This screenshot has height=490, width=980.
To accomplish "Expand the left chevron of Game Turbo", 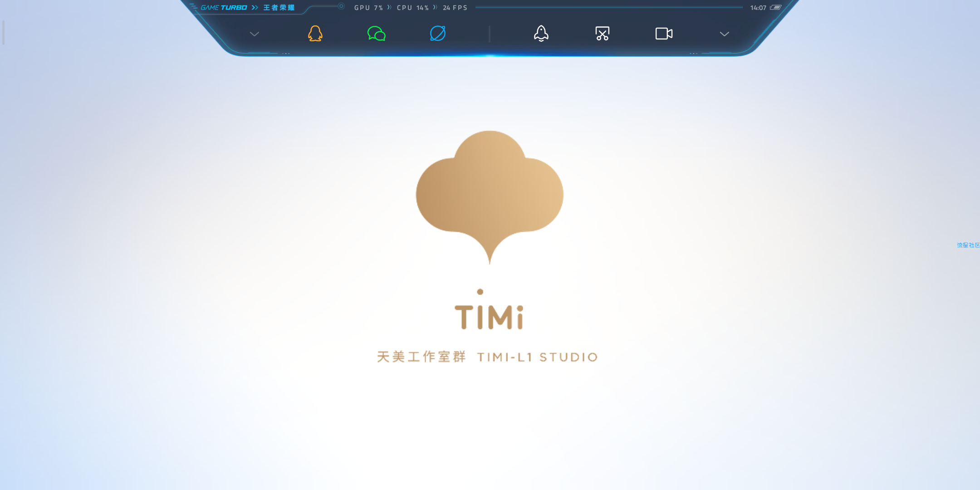I will [255, 34].
